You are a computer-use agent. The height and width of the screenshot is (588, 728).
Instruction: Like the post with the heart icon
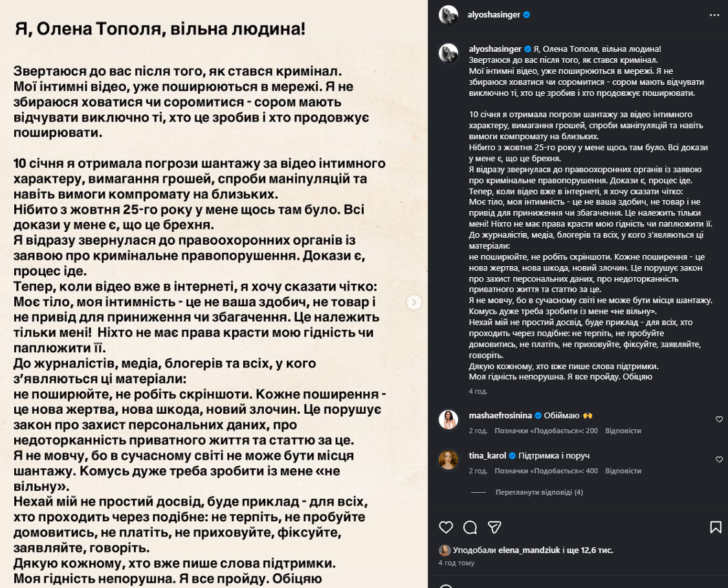(446, 527)
